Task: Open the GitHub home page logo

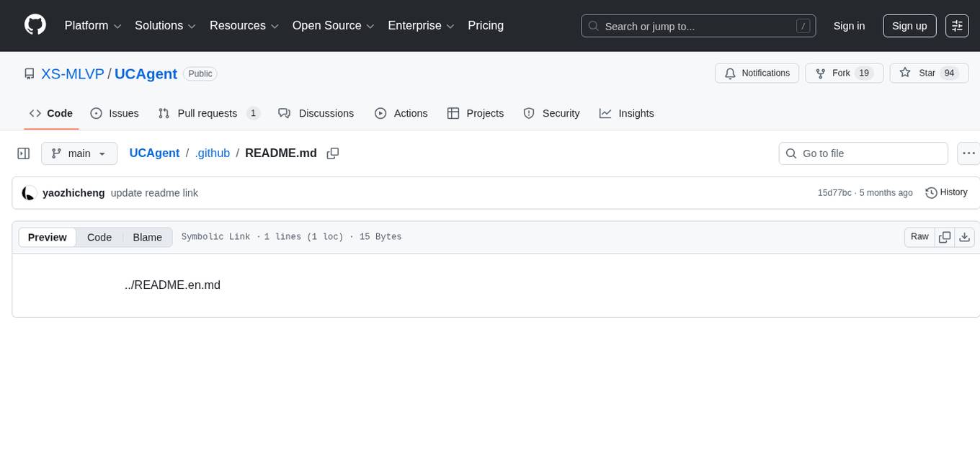Action: point(35,25)
